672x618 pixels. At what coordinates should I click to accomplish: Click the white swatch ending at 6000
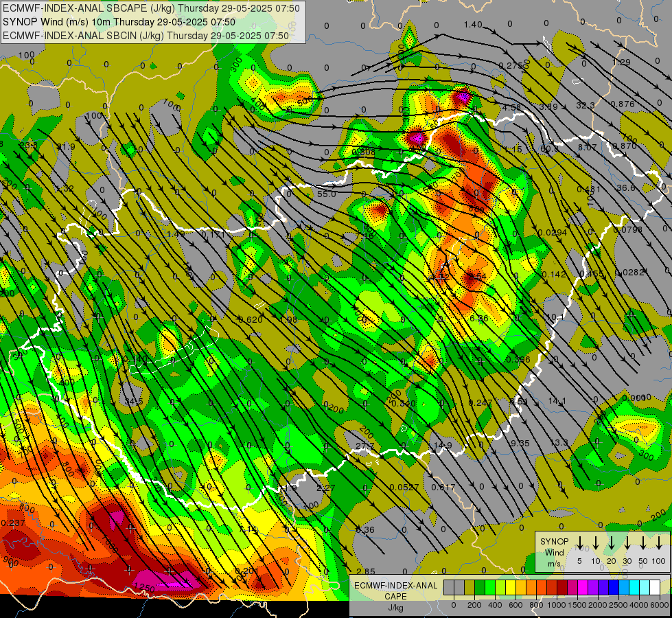pos(654,588)
